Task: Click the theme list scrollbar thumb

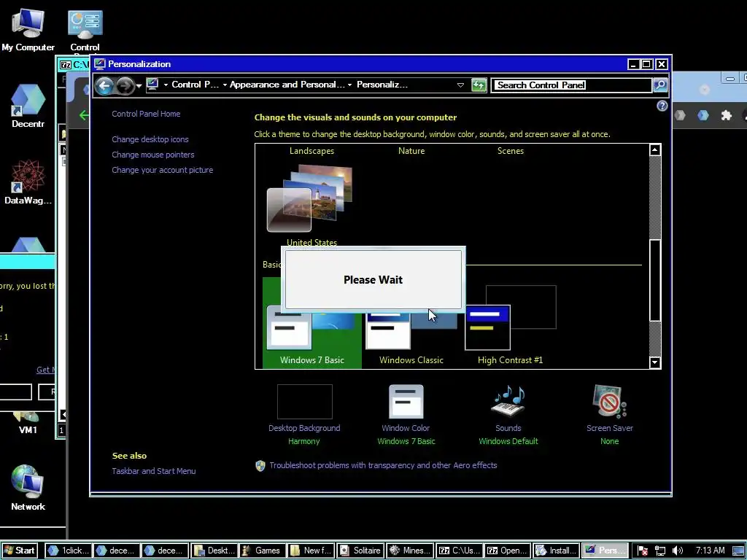Action: click(x=655, y=280)
